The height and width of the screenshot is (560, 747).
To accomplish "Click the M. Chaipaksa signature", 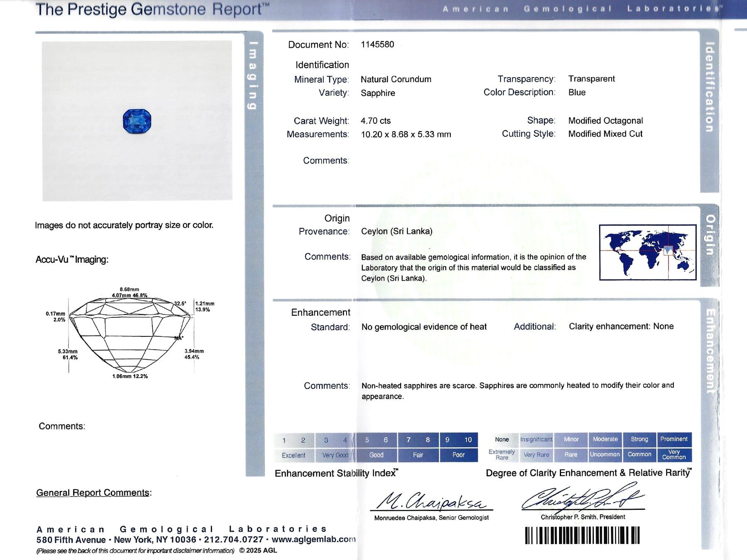I will pos(431,501).
